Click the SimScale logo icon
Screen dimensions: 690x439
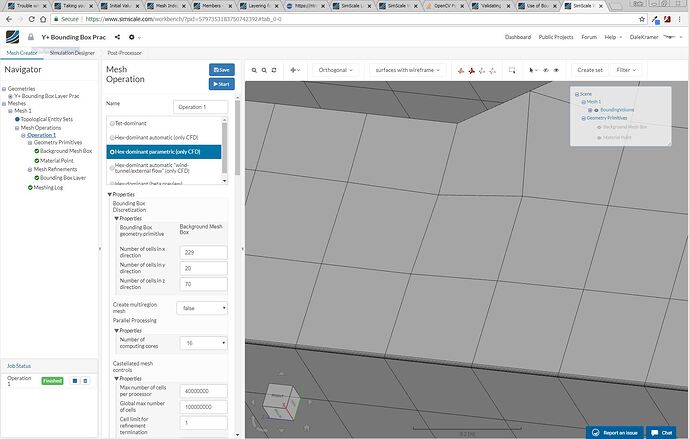pos(12,37)
